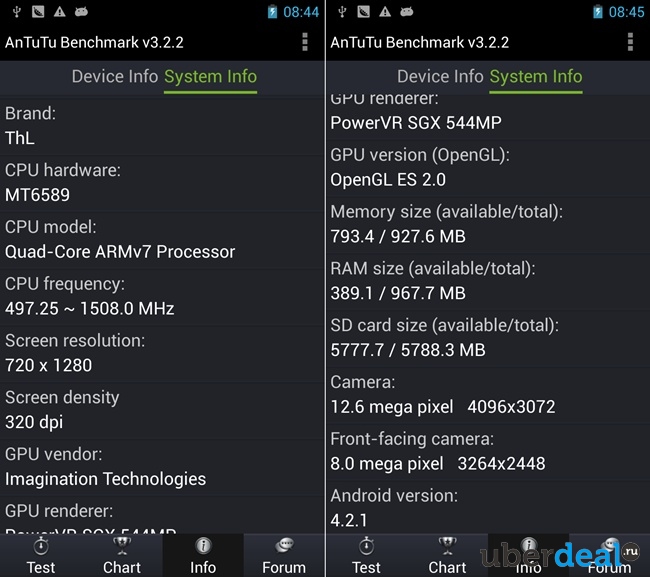Image resolution: width=650 pixels, height=577 pixels.
Task: Switch to Device Info tab on right screen
Action: 440,77
